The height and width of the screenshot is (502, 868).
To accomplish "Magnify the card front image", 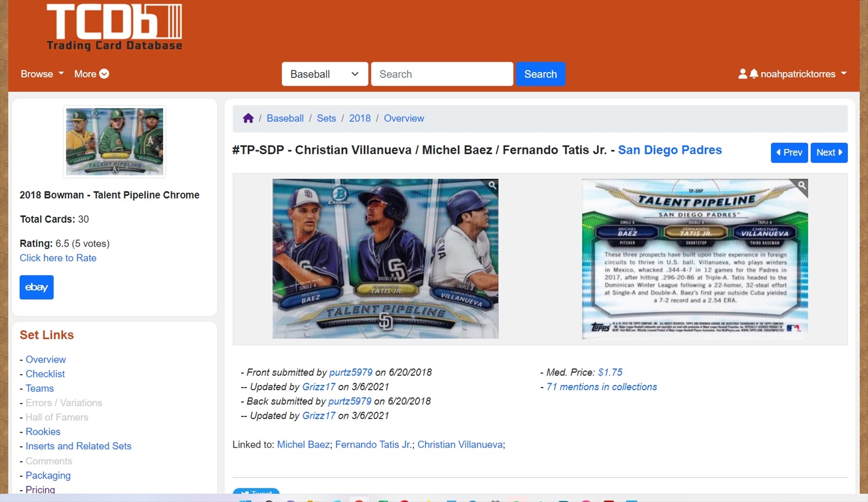I will coord(492,185).
